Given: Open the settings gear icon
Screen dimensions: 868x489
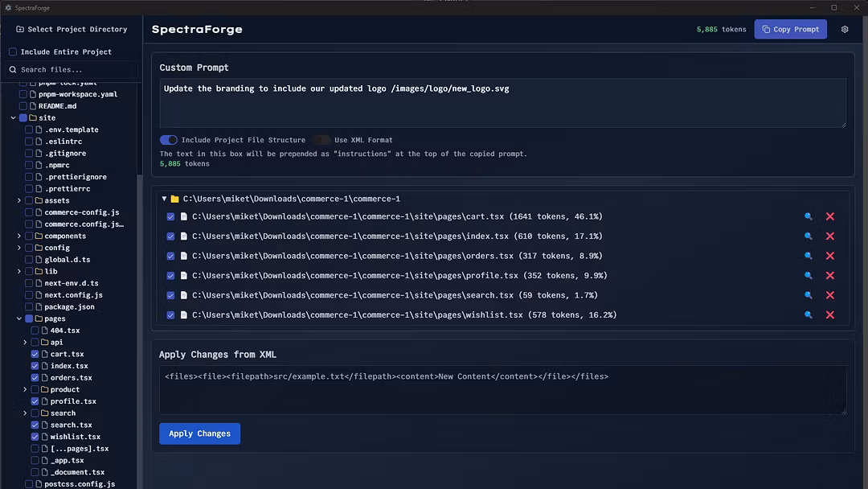Looking at the screenshot, I should pos(845,30).
